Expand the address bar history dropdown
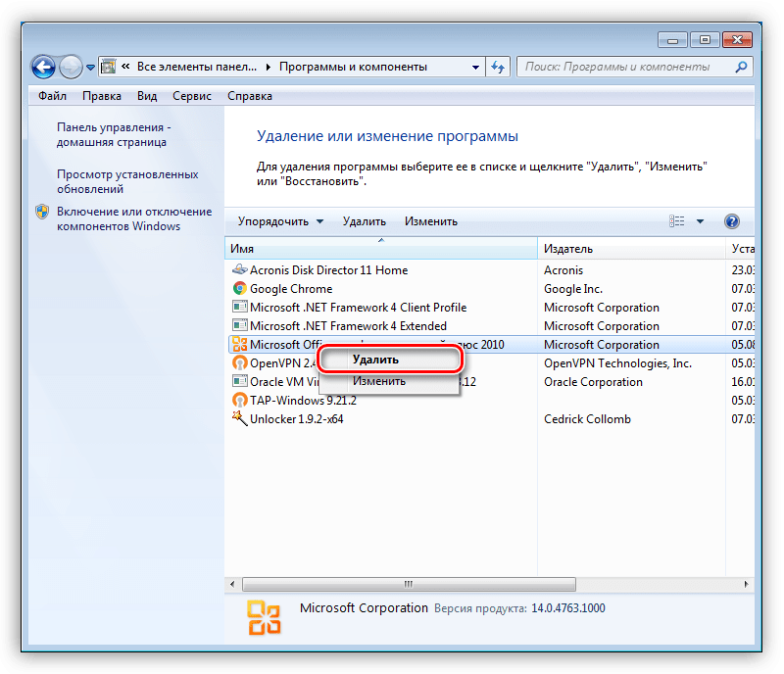 point(475,67)
